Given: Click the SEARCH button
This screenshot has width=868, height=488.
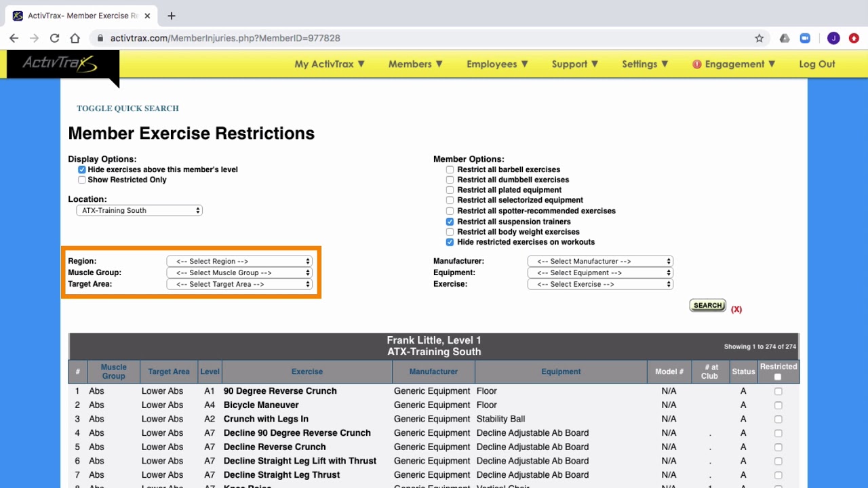Looking at the screenshot, I should (708, 306).
